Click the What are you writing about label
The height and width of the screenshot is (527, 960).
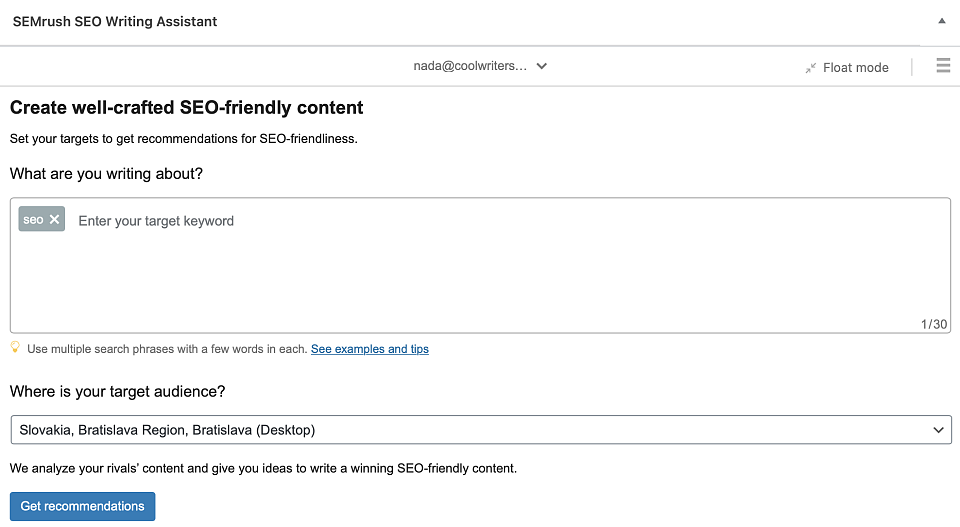click(107, 174)
